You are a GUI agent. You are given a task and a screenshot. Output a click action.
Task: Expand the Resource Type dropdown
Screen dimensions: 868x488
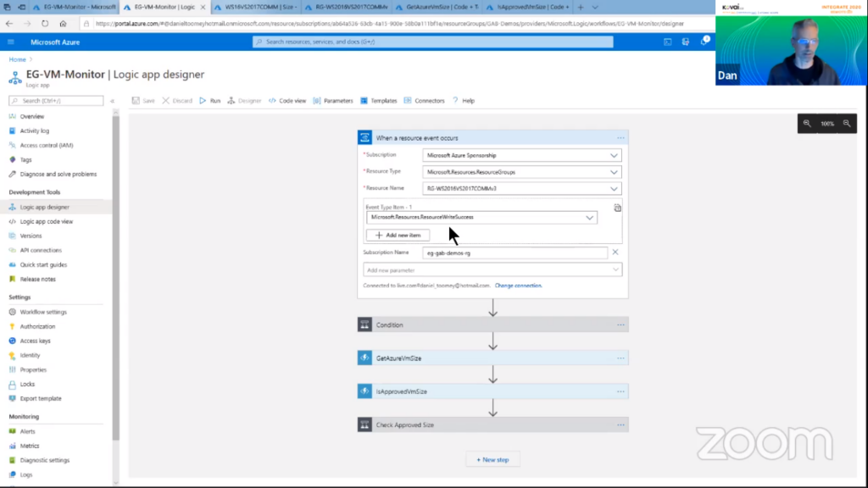(x=614, y=172)
